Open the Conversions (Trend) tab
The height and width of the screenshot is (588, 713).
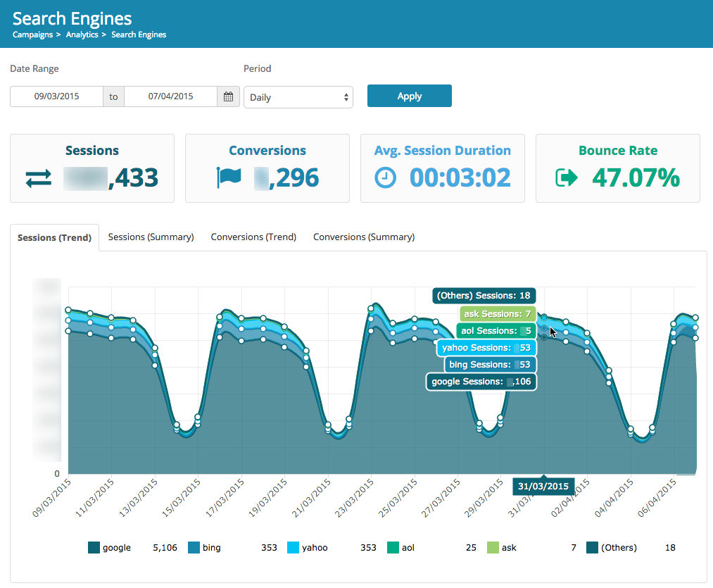tap(253, 237)
